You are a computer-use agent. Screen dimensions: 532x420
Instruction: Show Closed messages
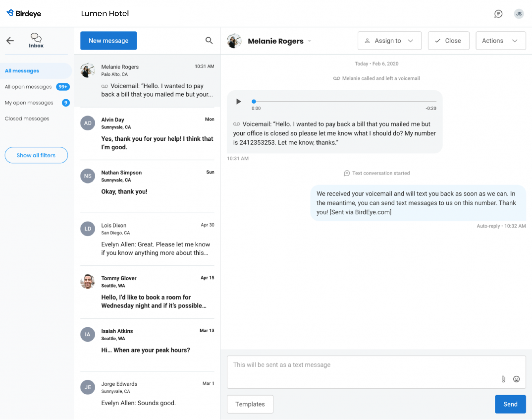(x=27, y=119)
